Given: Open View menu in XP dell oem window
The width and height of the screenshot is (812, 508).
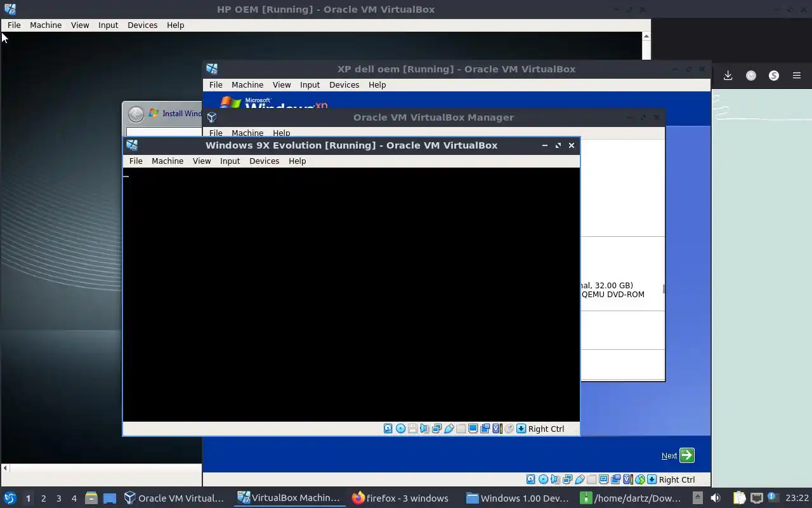Looking at the screenshot, I should tap(282, 84).
